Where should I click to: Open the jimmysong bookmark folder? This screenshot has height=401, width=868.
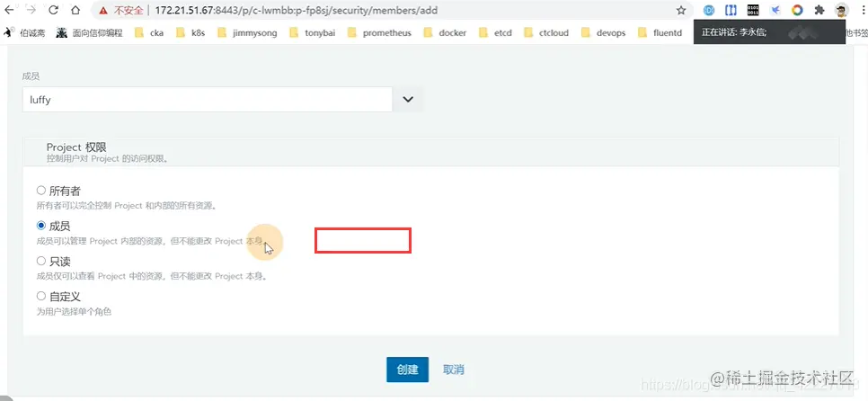[247, 32]
